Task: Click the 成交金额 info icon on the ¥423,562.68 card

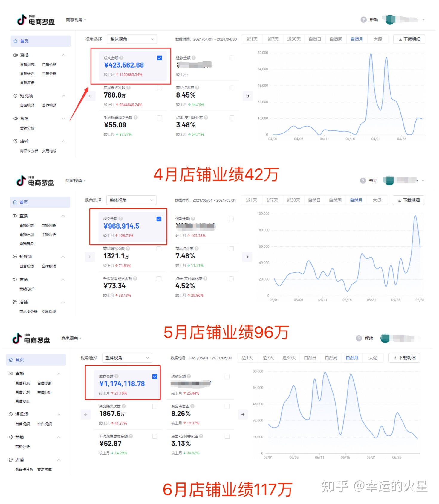Action: [121, 58]
